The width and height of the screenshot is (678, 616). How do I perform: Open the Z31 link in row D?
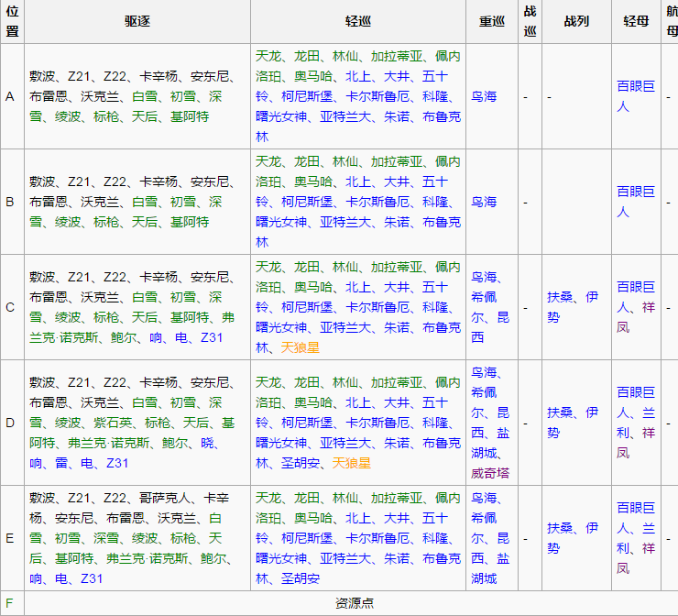pos(117,463)
